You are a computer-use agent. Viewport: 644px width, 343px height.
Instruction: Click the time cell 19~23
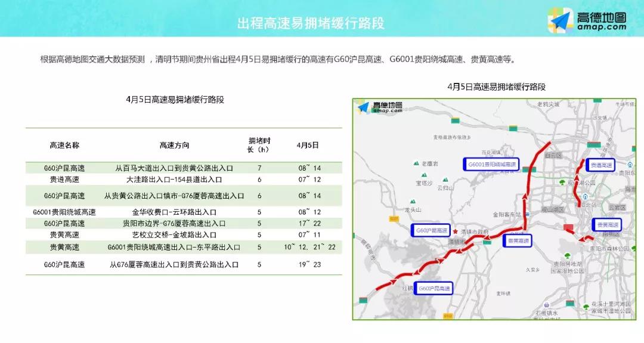click(309, 264)
